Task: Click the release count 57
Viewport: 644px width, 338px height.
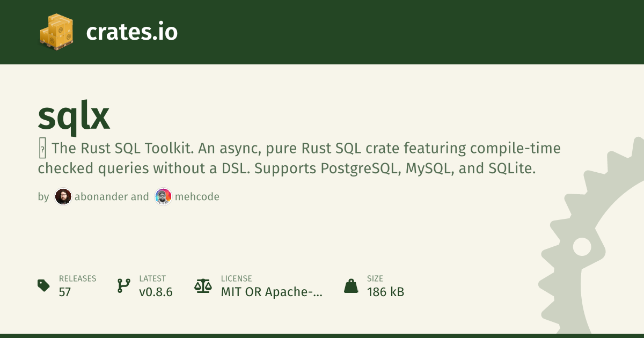Action: [65, 292]
